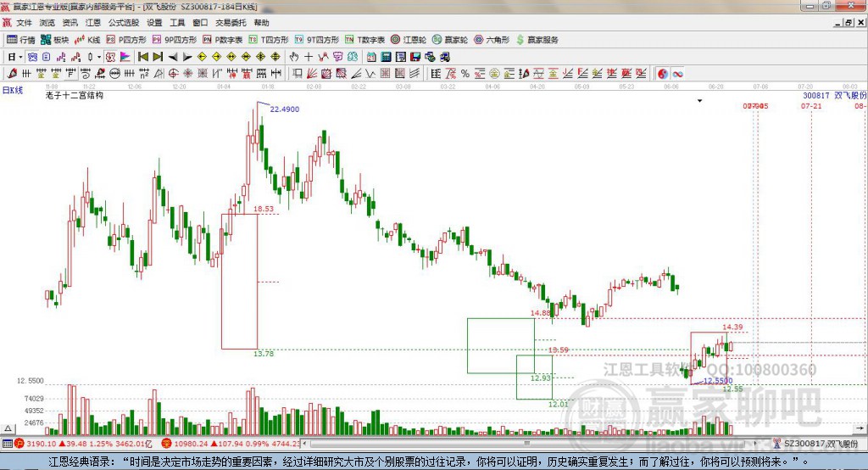The image size is (868, 470).
Task: Select the red pencil drawing tool
Action: pos(12,74)
